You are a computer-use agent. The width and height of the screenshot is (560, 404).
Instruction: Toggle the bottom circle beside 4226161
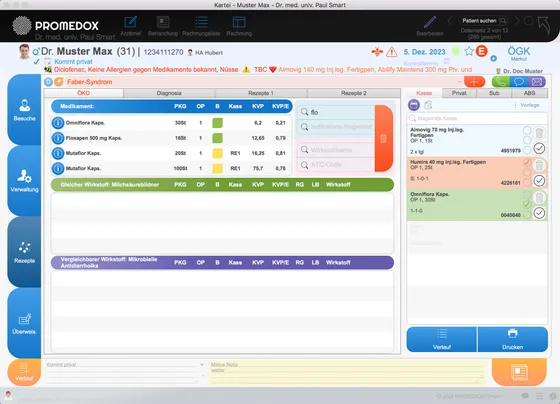click(527, 183)
